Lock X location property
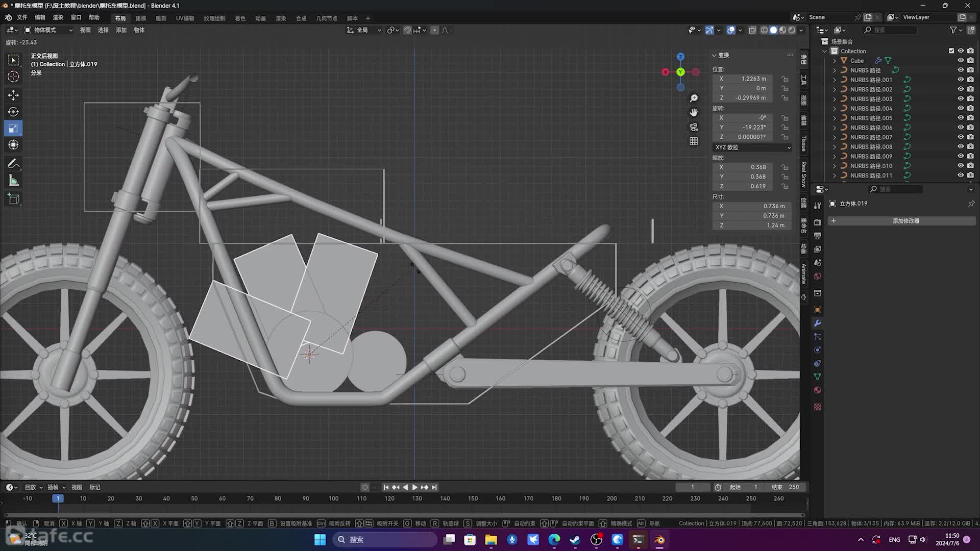 (x=785, y=79)
